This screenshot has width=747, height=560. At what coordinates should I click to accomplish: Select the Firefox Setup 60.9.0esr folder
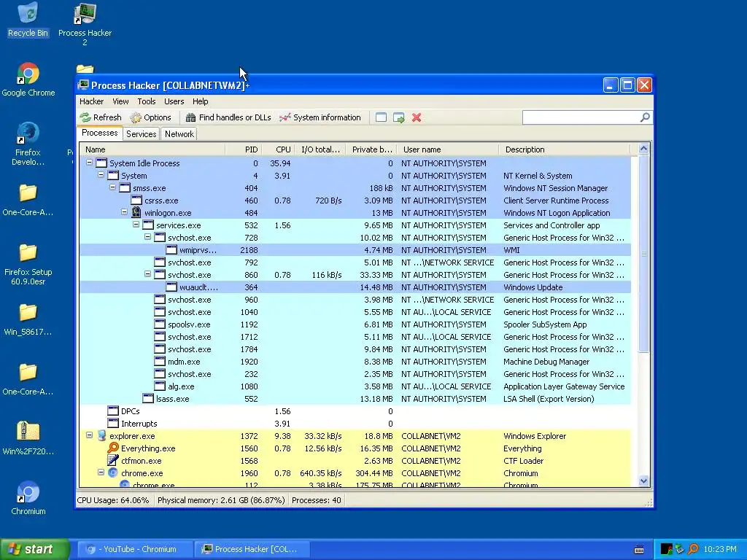click(28, 264)
